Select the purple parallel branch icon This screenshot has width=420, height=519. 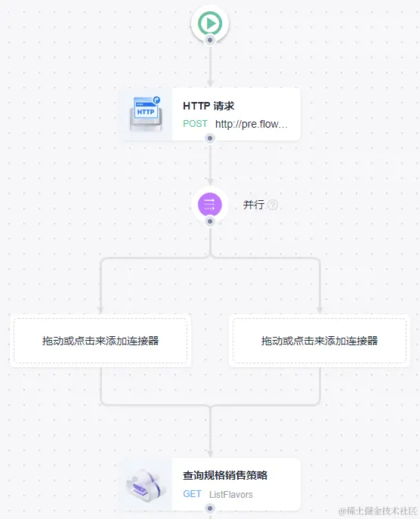click(x=210, y=204)
